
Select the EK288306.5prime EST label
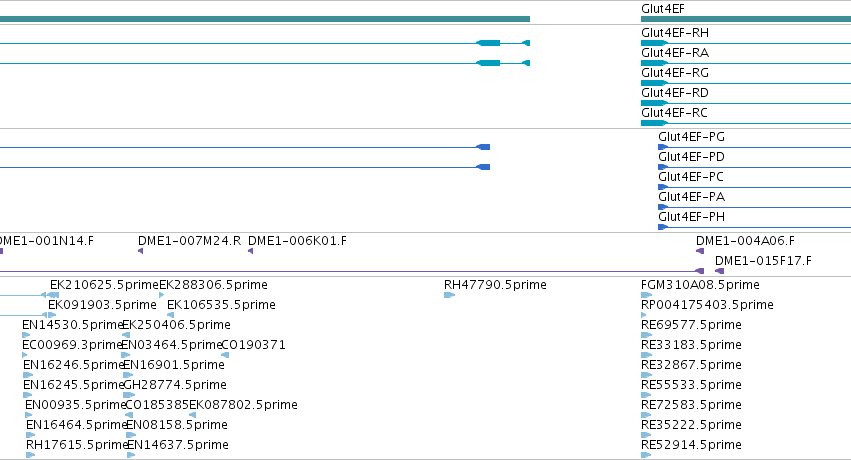pyautogui.click(x=213, y=285)
